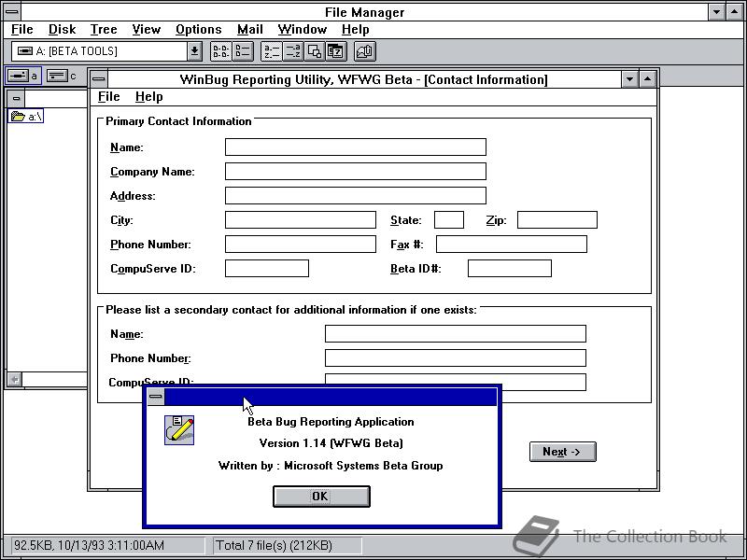
Task: Click the State input field
Action: [449, 219]
